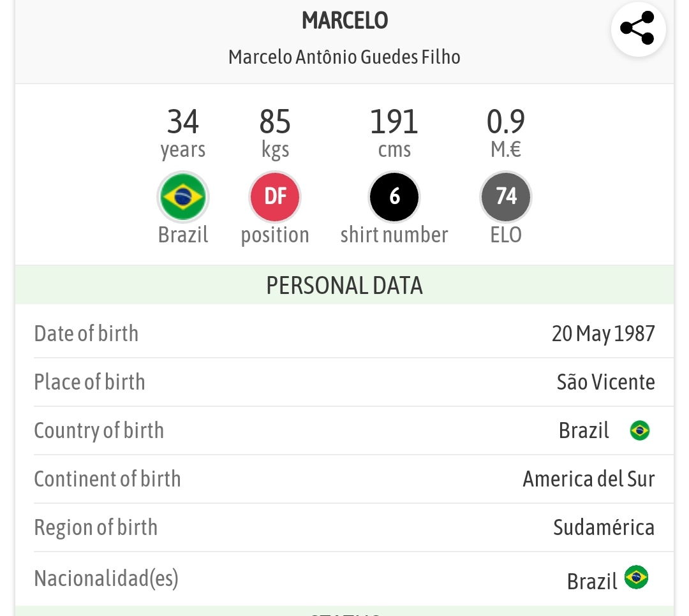Select America del Sur continent value
The height and width of the screenshot is (616, 689).
pos(589,479)
